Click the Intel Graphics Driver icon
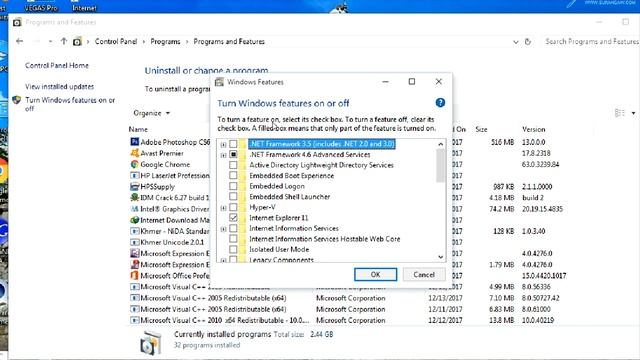 tap(134, 209)
